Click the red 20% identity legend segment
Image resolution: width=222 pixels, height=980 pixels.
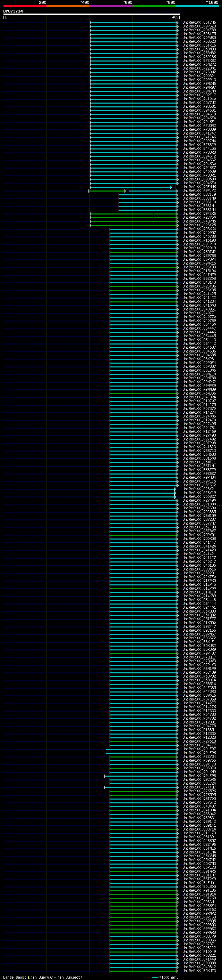pyautogui.click(x=25, y=6)
